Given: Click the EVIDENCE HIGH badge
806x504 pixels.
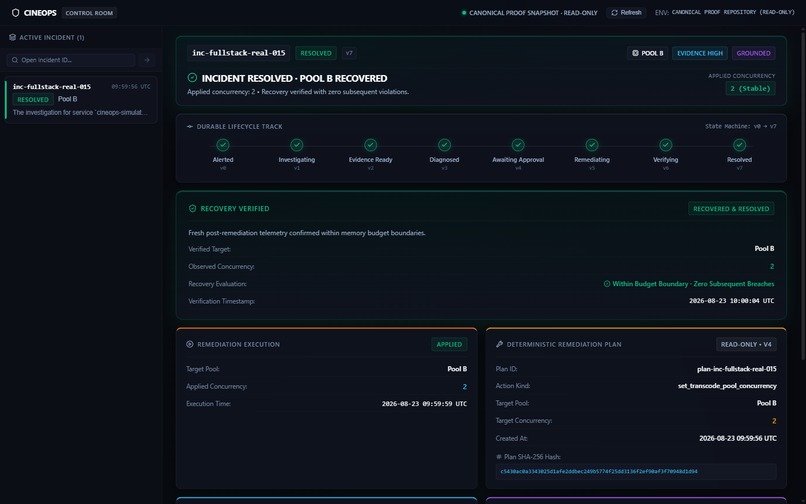Looking at the screenshot, I should tap(700, 53).
